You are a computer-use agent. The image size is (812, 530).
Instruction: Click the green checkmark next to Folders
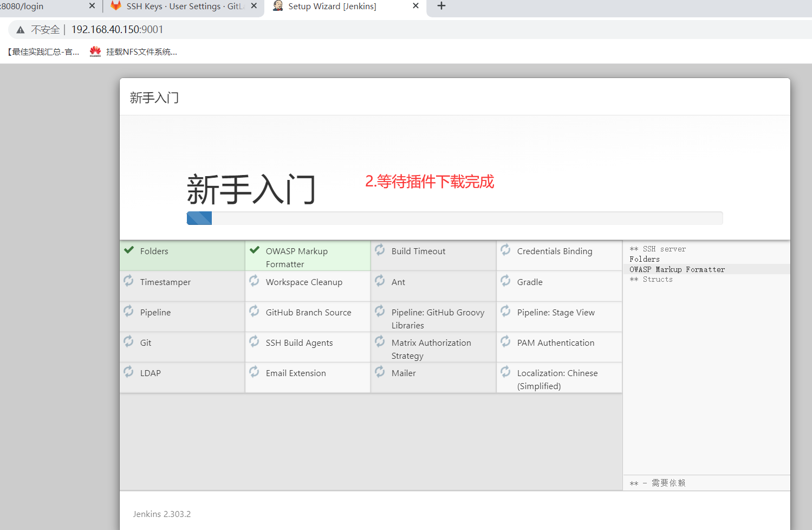(x=129, y=250)
